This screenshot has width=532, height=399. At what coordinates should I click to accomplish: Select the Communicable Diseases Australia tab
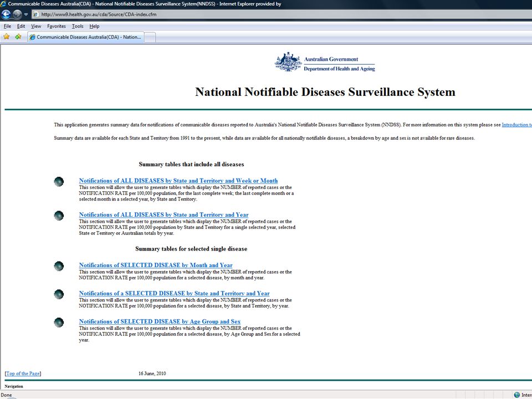tap(86, 37)
